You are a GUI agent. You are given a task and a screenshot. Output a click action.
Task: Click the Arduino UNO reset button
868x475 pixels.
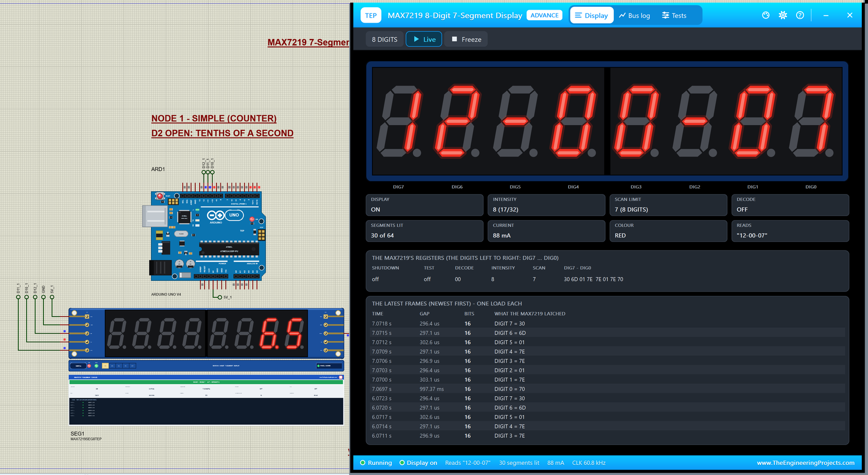[160, 196]
